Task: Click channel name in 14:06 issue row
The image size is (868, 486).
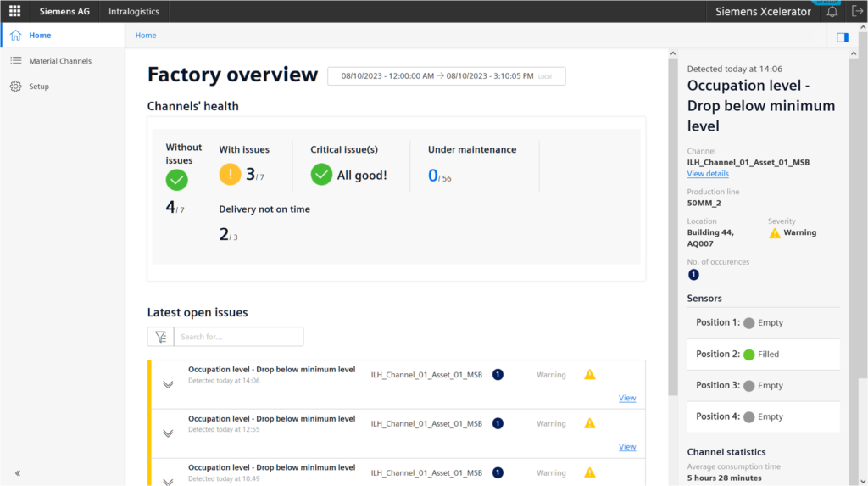Action: tap(426, 375)
